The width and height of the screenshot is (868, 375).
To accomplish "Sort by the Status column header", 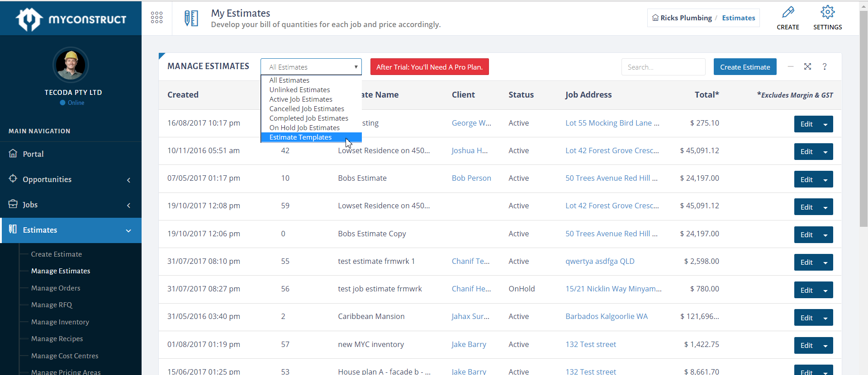I will click(x=521, y=94).
